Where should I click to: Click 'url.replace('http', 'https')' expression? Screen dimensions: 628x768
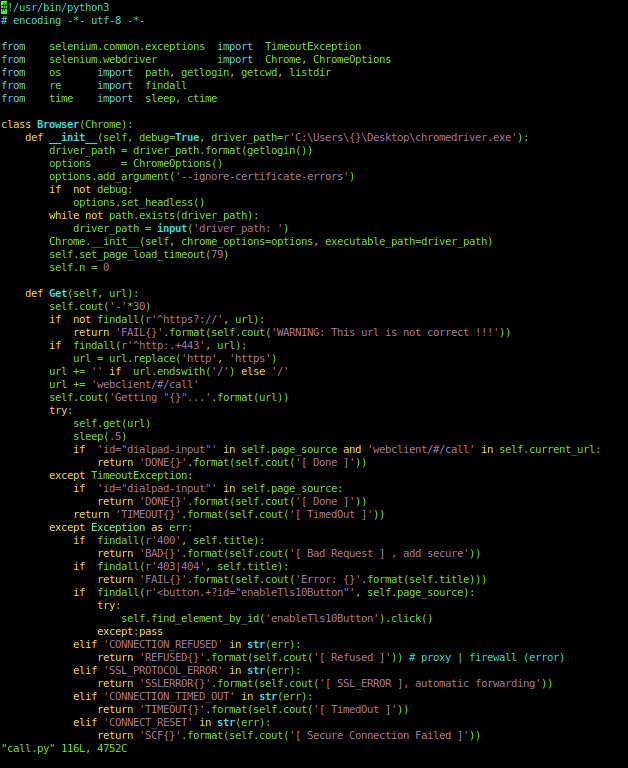pos(193,359)
